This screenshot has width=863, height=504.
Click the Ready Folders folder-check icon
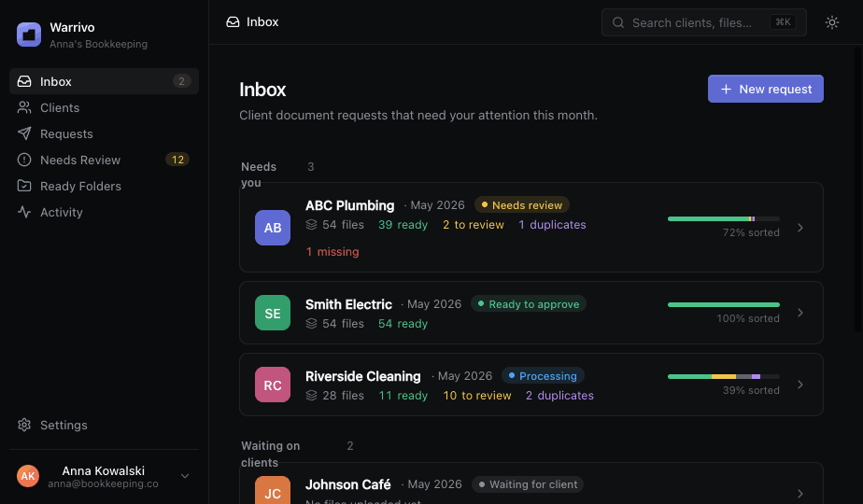(24, 186)
